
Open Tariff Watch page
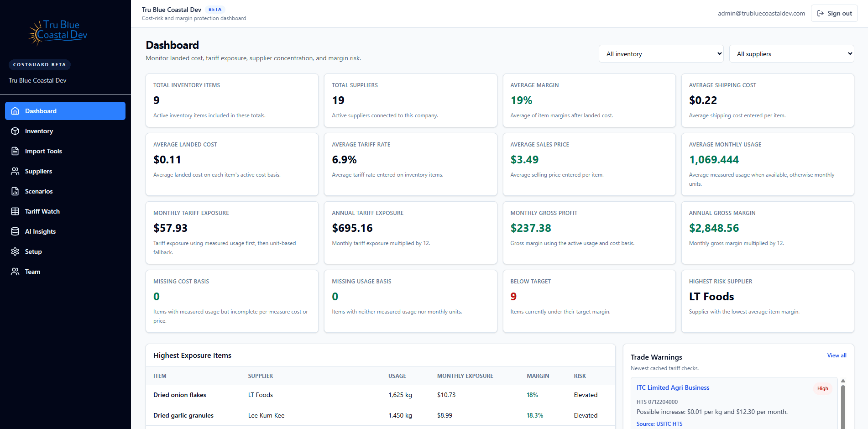[x=65, y=211]
